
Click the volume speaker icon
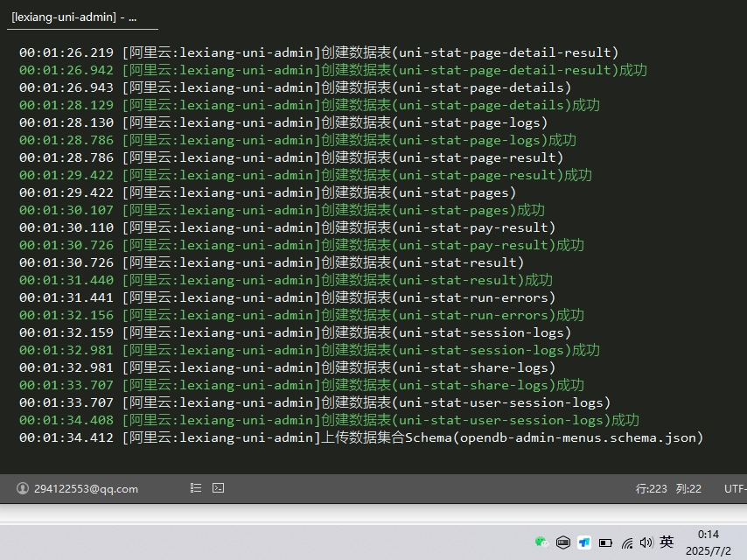point(646,542)
